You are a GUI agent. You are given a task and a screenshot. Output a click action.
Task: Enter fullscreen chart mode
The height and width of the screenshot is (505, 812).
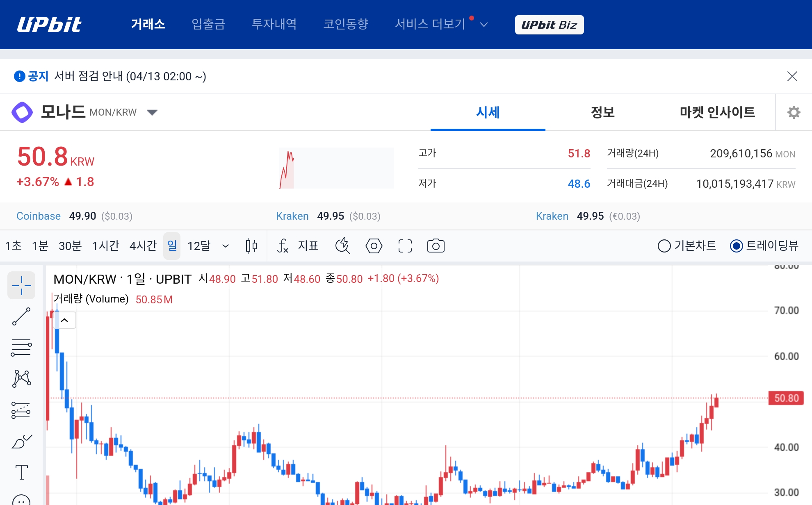pos(405,246)
